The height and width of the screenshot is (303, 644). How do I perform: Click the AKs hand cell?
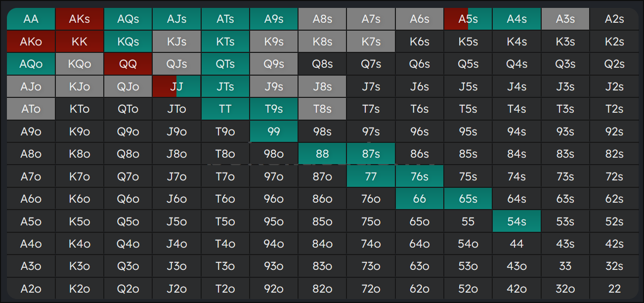pyautogui.click(x=79, y=19)
